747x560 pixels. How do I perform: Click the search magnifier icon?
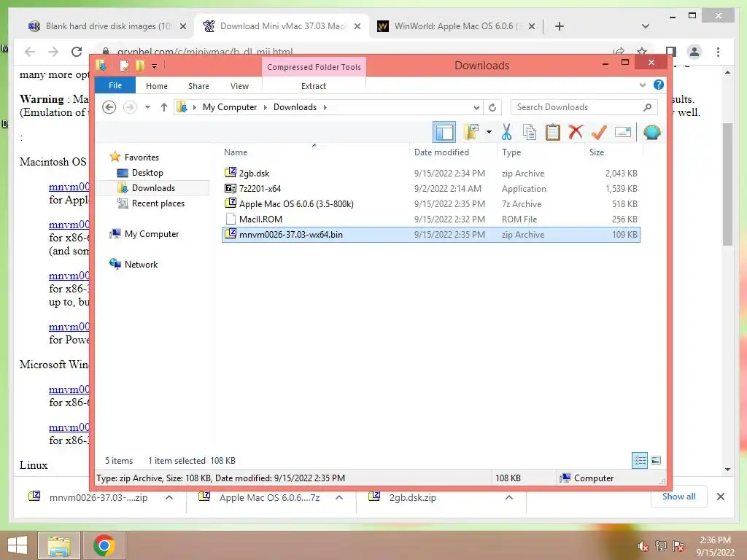(x=647, y=107)
